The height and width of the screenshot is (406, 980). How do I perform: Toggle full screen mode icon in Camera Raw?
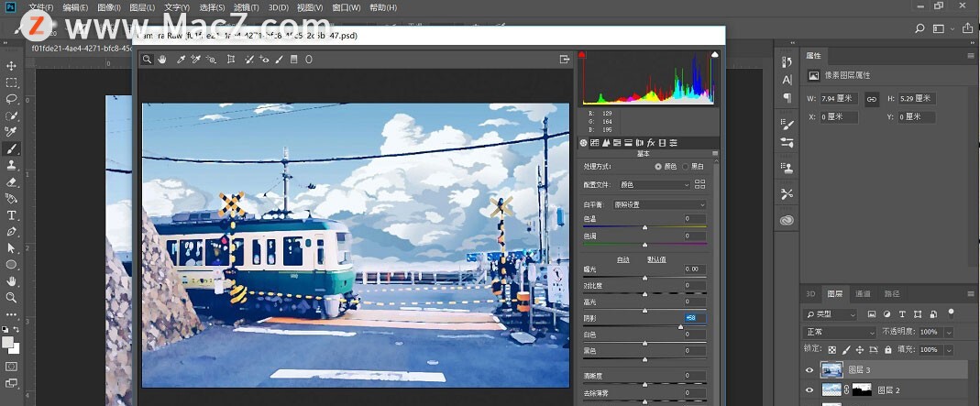pos(565,60)
